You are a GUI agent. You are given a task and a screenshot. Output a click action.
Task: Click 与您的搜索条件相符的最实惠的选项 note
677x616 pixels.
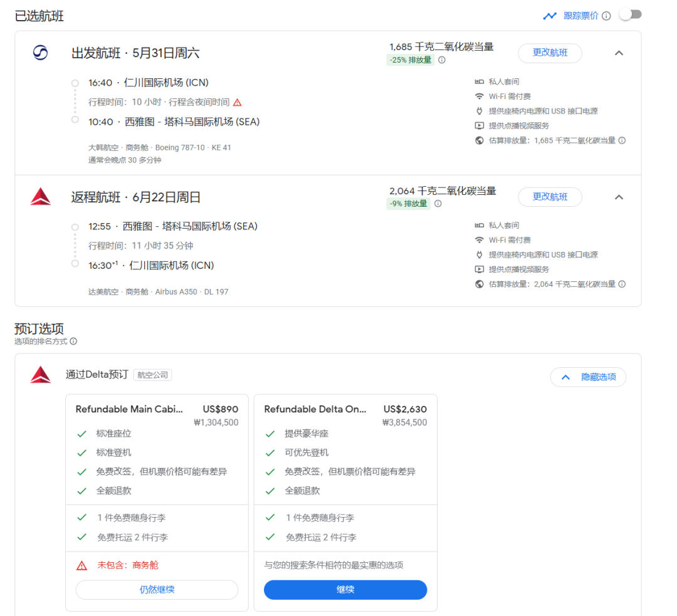(333, 565)
